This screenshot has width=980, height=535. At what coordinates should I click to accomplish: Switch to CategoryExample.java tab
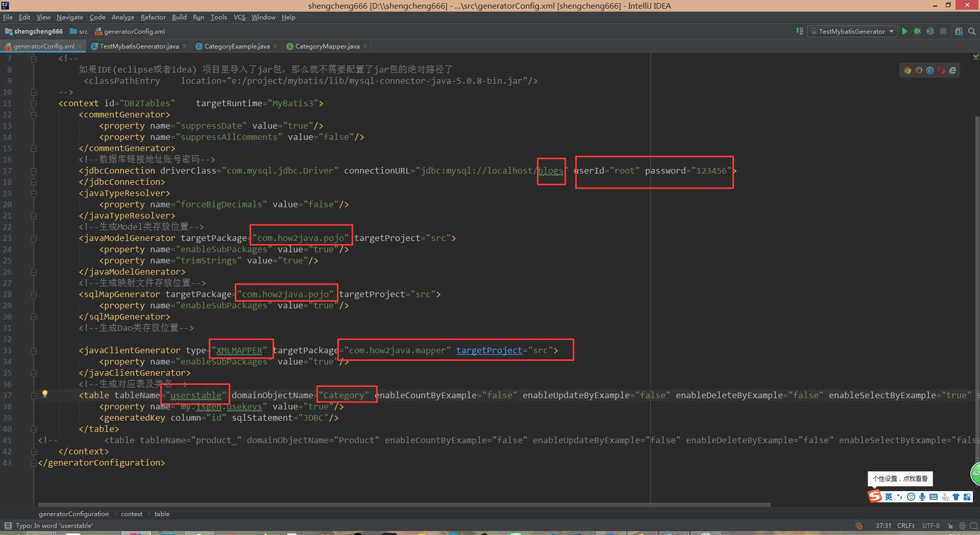(237, 46)
